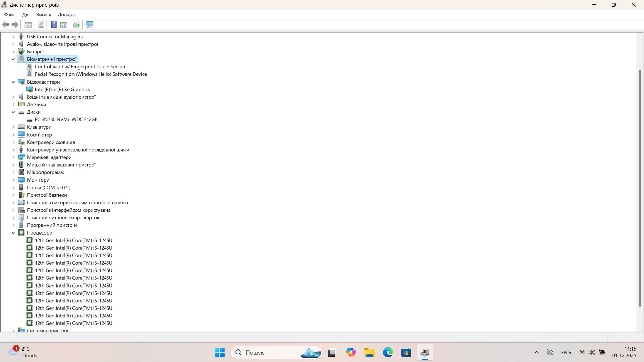Select Intel(R) Iris(R) Xe Graphics device
Screen dimensions: 644x362
coord(62,90)
